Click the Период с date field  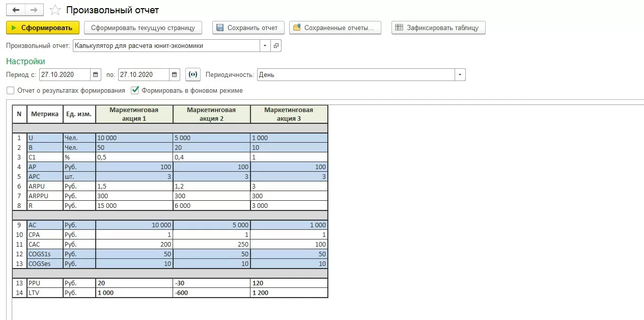[65, 74]
